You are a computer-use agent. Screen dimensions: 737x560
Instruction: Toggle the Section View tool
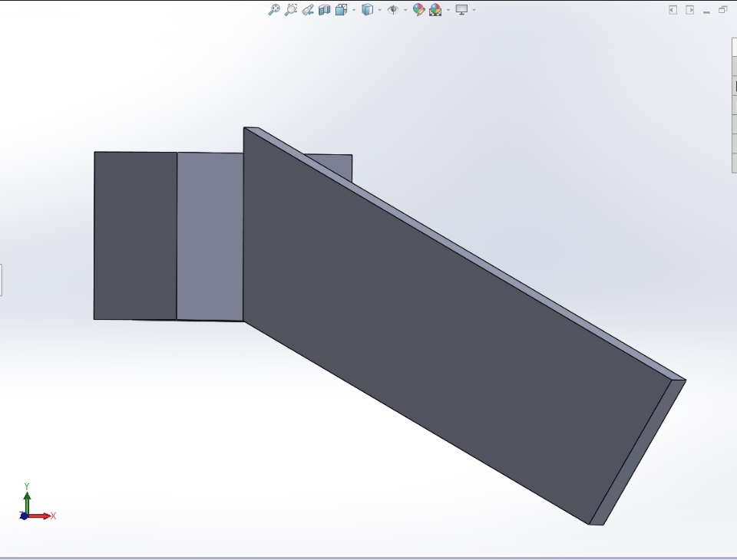click(324, 9)
